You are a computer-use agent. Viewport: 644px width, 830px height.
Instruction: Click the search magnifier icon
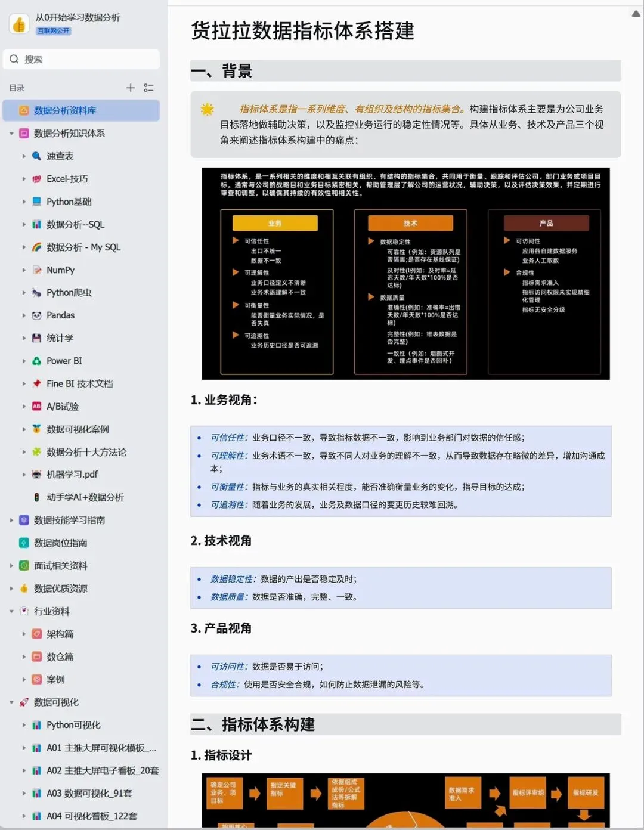(x=14, y=59)
